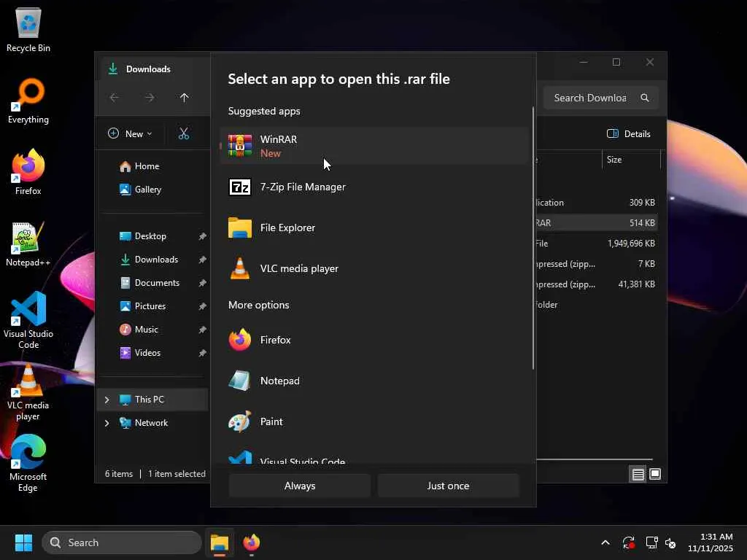
Task: Go forward in File Explorer navigation
Action: point(150,98)
